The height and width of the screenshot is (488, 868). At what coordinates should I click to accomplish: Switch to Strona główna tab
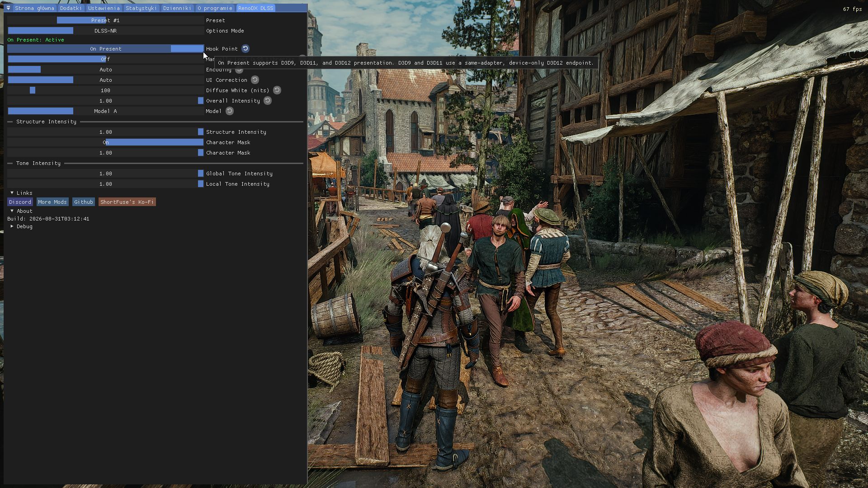coord(34,8)
